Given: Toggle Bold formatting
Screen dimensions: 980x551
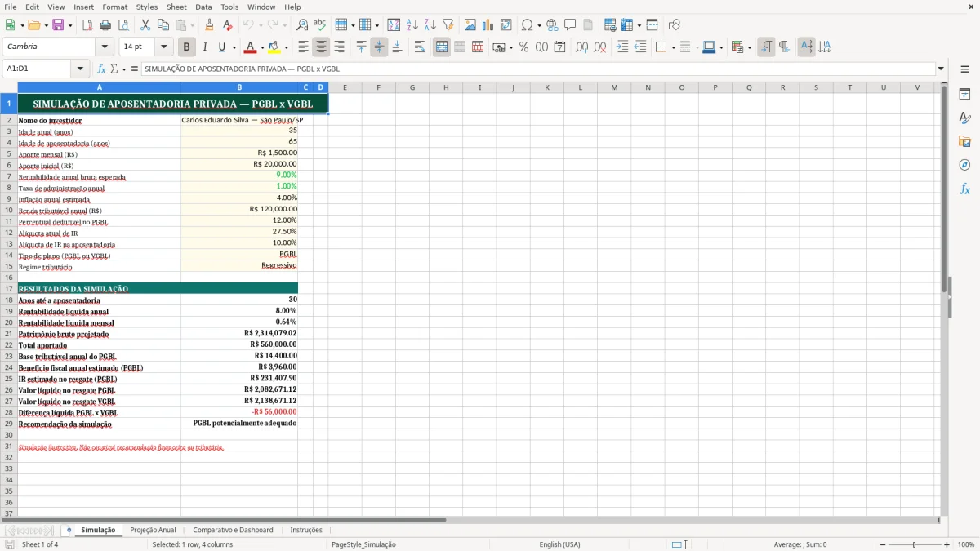Looking at the screenshot, I should click(x=187, y=47).
